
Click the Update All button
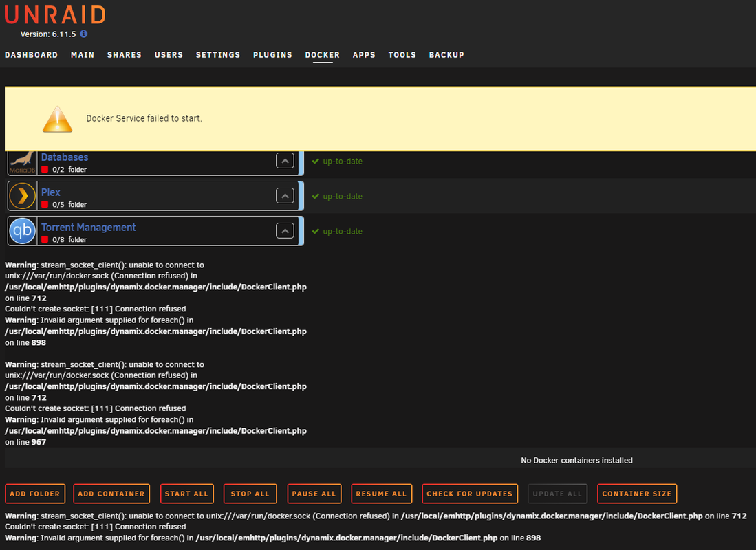(557, 494)
